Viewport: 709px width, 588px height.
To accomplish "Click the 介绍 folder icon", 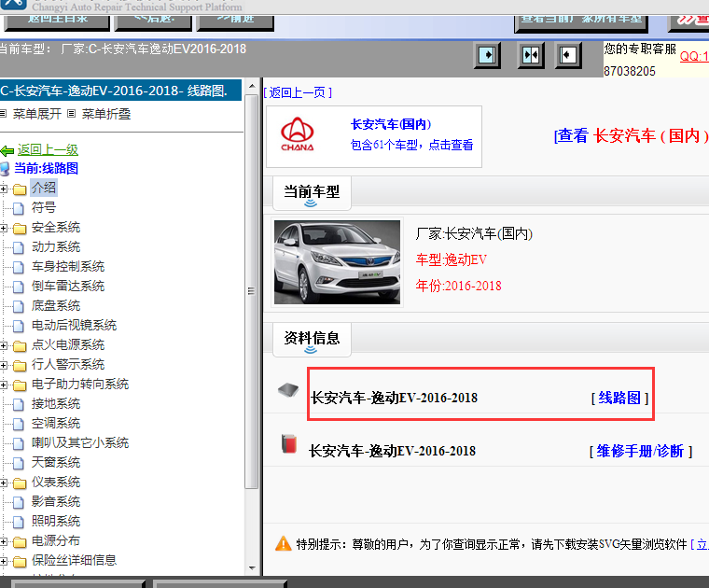I will tap(20, 189).
